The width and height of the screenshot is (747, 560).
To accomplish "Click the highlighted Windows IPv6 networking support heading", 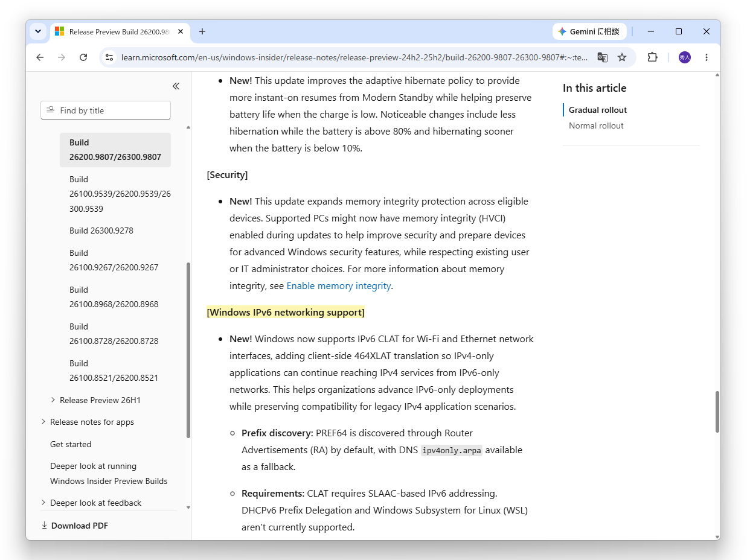I will [x=286, y=313].
